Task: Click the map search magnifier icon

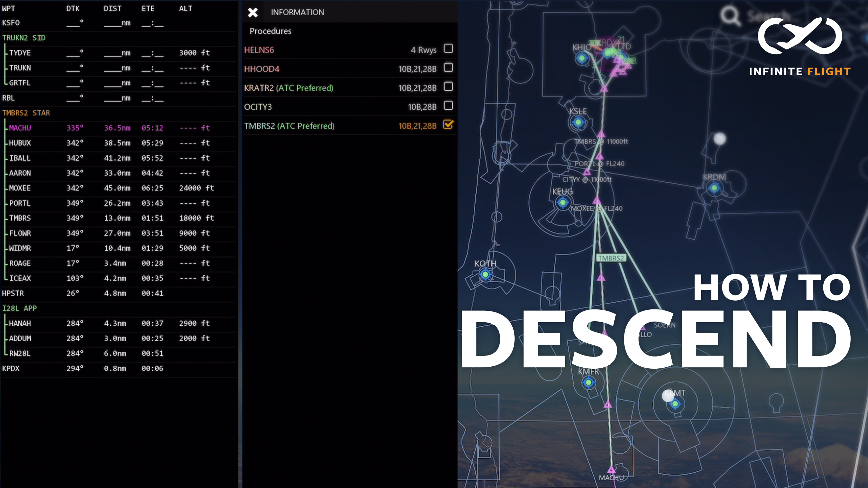Action: tap(730, 16)
